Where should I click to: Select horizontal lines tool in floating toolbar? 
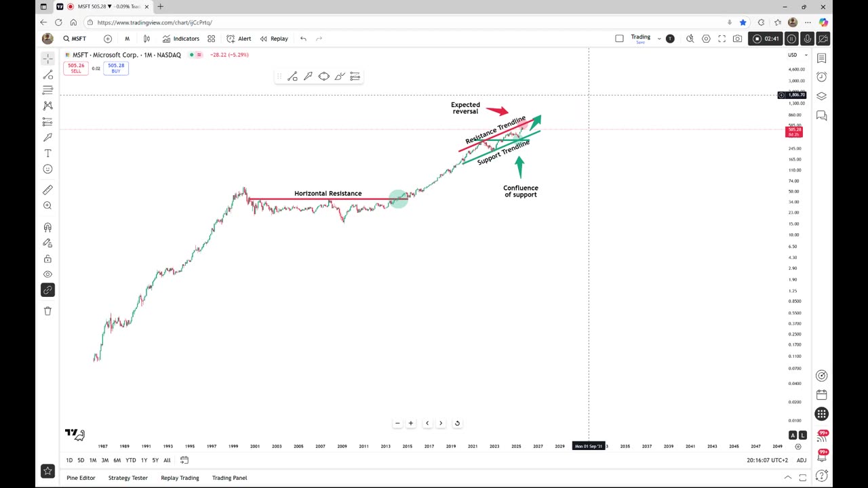(355, 77)
